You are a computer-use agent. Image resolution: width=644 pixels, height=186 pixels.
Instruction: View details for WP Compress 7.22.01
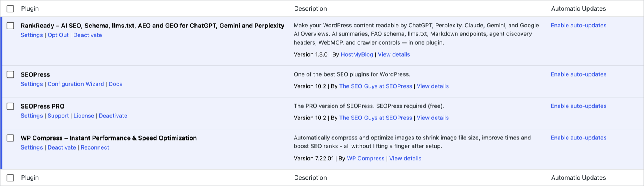click(x=405, y=159)
